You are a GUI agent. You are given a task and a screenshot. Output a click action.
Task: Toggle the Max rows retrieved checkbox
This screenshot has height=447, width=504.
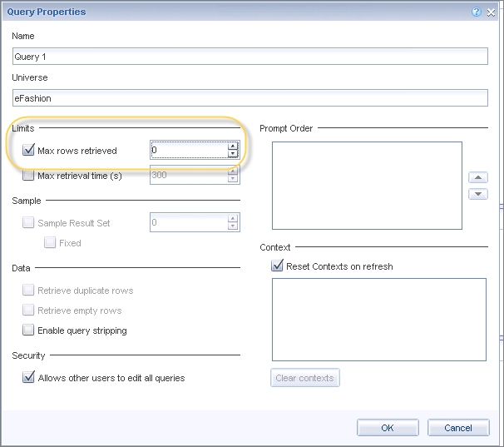point(29,151)
